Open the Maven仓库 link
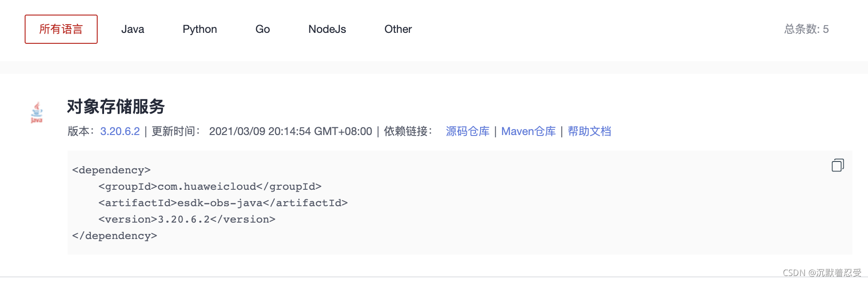 coord(528,131)
